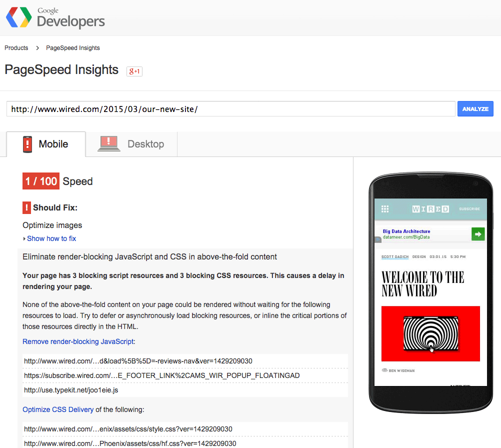The image size is (501, 448).
Task: Click the red Should Fix exclamation icon
Action: point(26,207)
